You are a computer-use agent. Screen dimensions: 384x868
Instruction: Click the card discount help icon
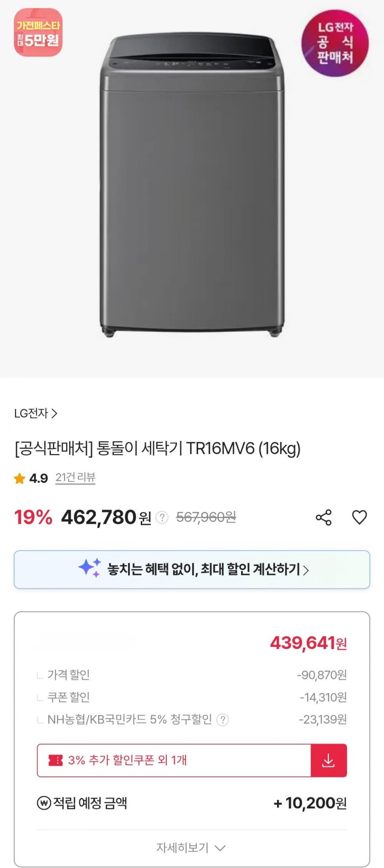click(x=223, y=720)
